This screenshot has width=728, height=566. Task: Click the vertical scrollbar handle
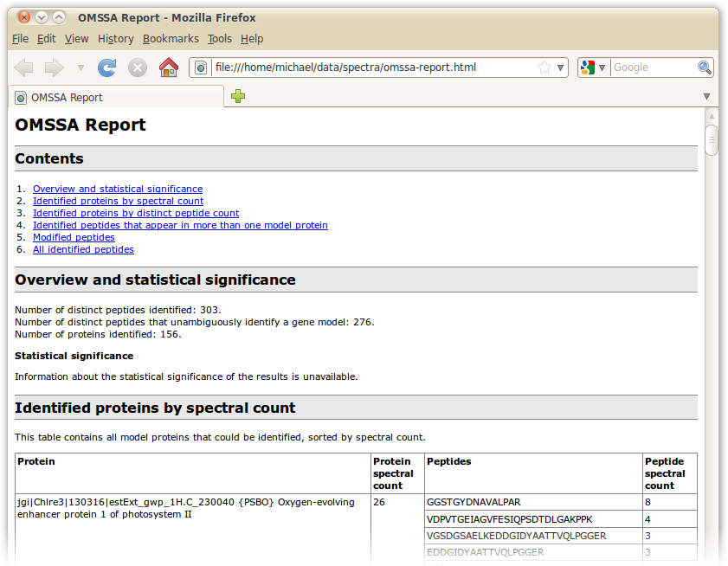(x=712, y=140)
